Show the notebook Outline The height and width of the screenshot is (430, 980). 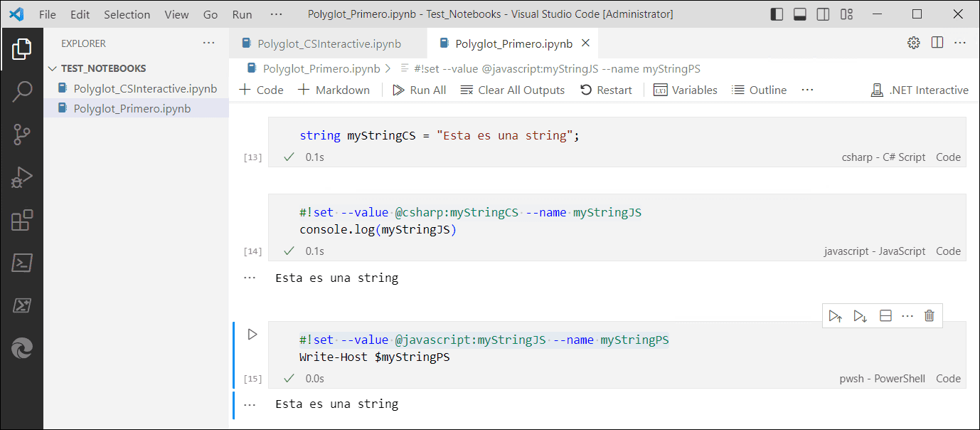pyautogui.click(x=760, y=90)
